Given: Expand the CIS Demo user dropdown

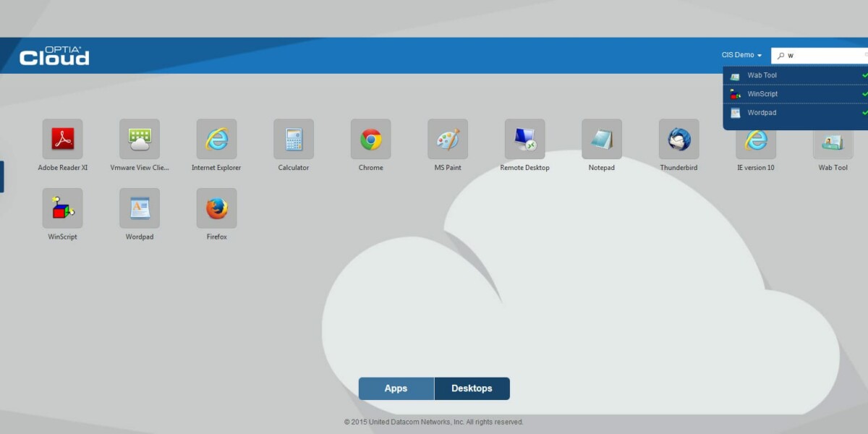Looking at the screenshot, I should pyautogui.click(x=741, y=55).
